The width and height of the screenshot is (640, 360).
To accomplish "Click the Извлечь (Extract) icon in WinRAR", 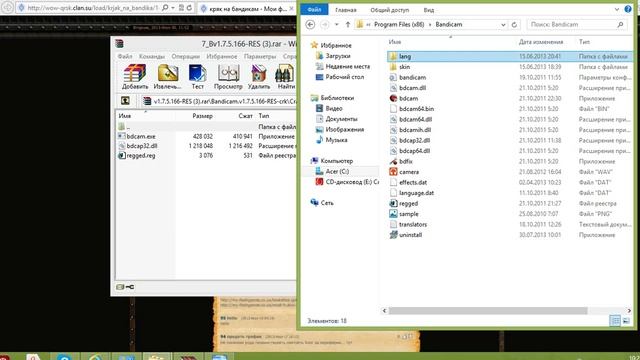I will [x=167, y=76].
